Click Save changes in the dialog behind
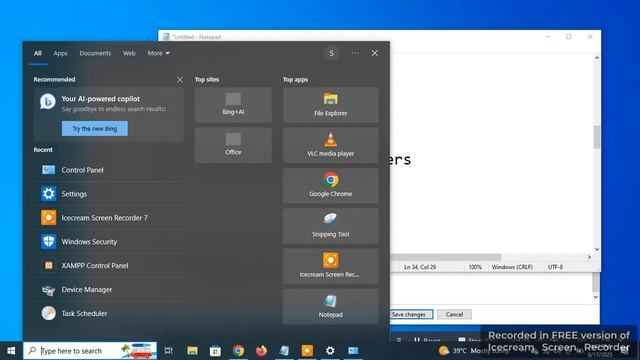640x360 pixels. 410,314
